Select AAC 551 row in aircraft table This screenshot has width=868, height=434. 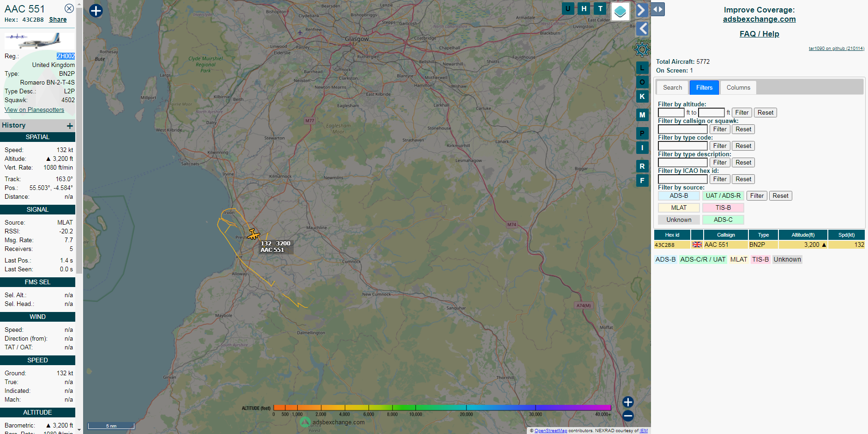coord(759,245)
